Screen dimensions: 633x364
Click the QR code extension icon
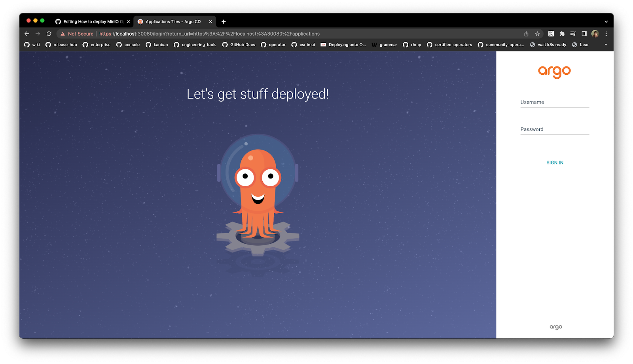point(551,34)
